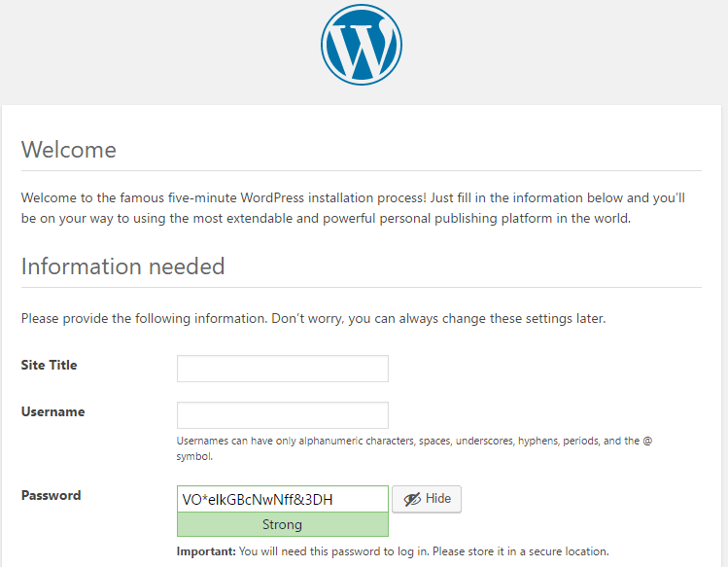Click the Strong password strength indicator

[x=282, y=525]
